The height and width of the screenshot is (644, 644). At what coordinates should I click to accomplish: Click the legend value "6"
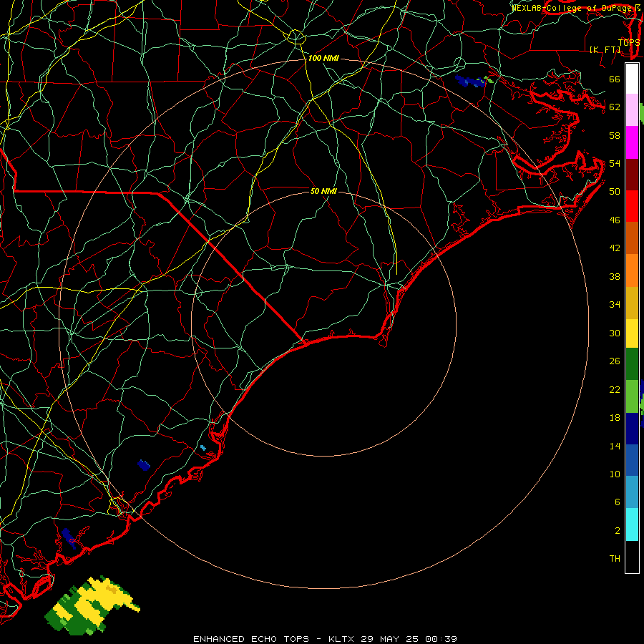pyautogui.click(x=617, y=502)
